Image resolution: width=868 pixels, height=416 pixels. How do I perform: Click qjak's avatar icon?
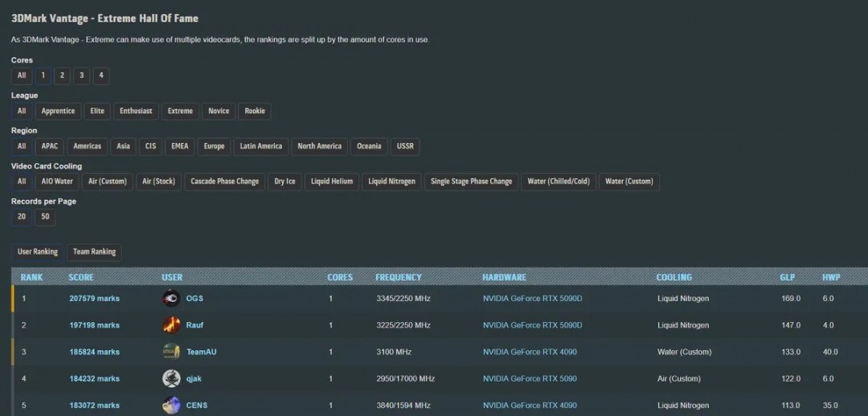(x=171, y=378)
